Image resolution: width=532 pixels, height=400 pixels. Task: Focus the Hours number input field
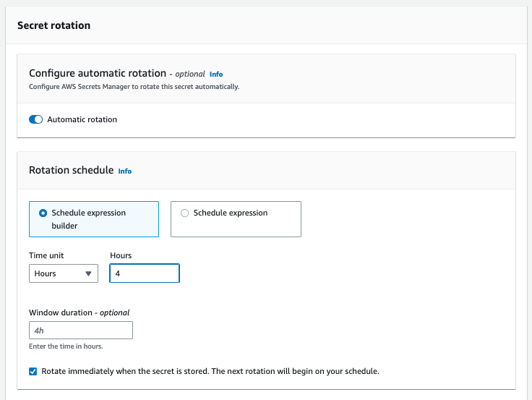pos(145,273)
